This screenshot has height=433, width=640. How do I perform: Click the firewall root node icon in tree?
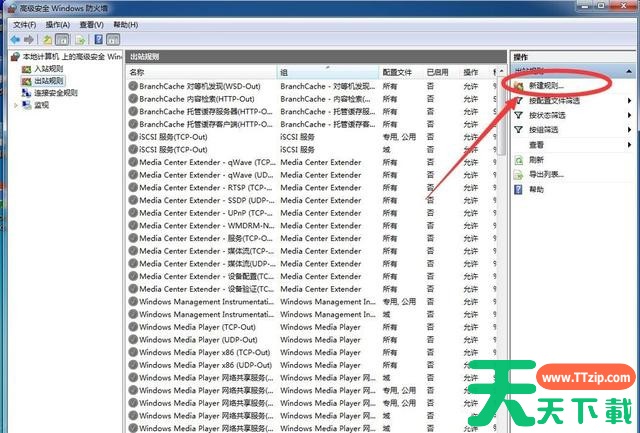pyautogui.click(x=16, y=56)
